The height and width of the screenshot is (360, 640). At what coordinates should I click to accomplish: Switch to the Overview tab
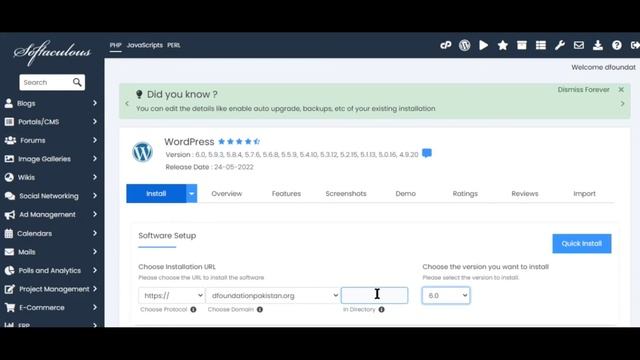tap(227, 194)
